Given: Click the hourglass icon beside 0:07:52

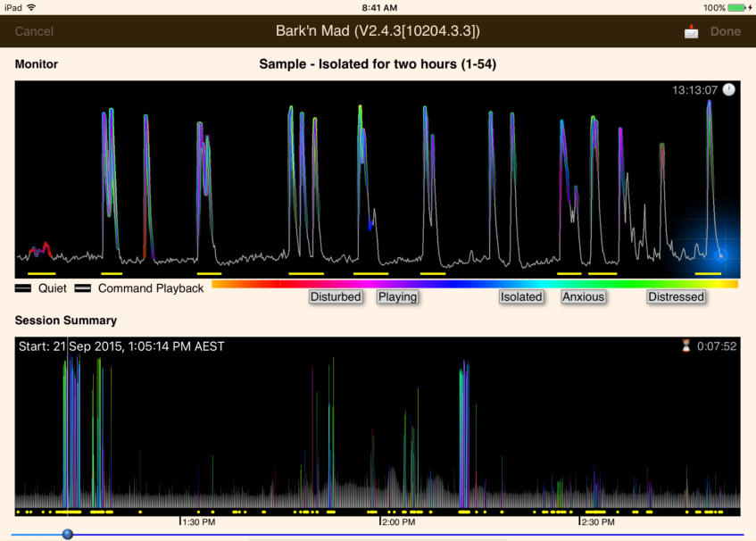Looking at the screenshot, I should (685, 346).
